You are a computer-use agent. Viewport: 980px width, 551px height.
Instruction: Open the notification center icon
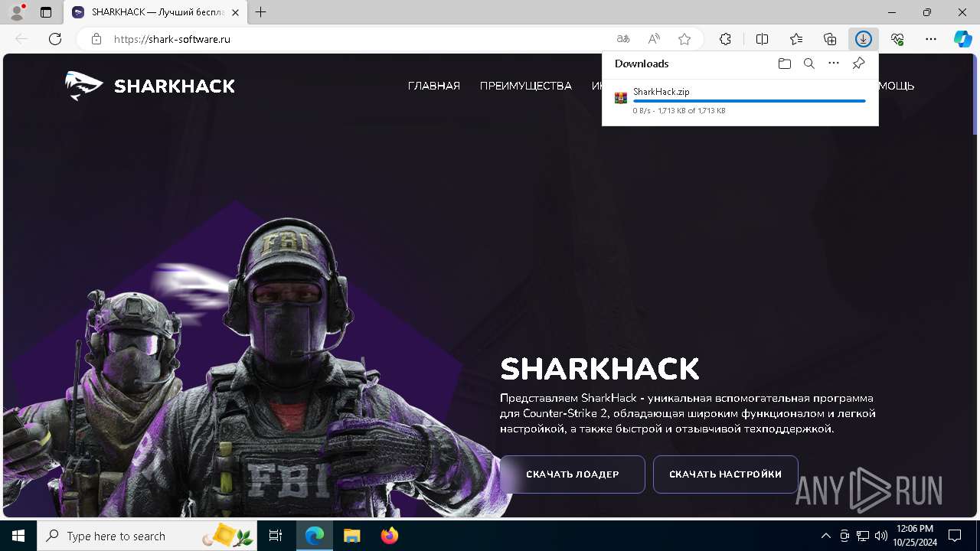[x=955, y=536]
